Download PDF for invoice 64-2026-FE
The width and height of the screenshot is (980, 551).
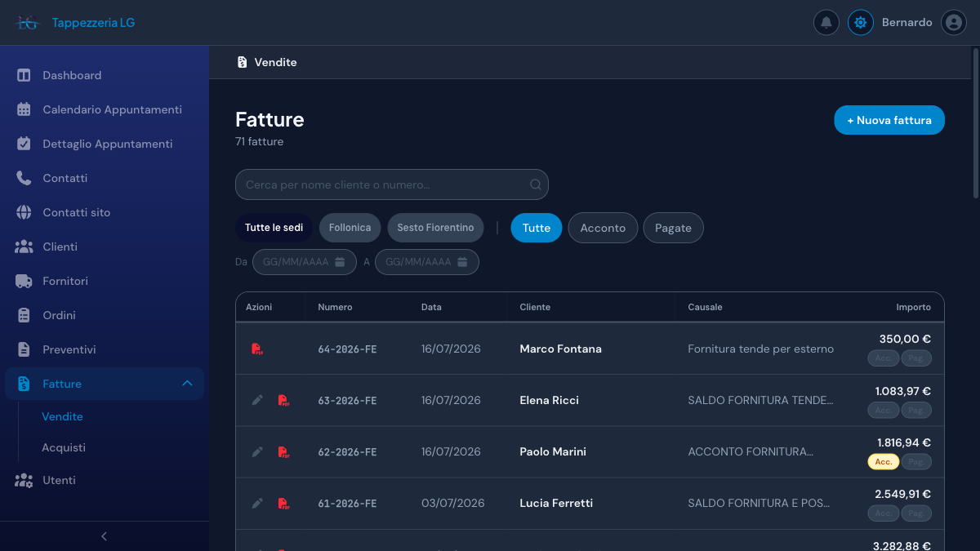click(x=257, y=349)
